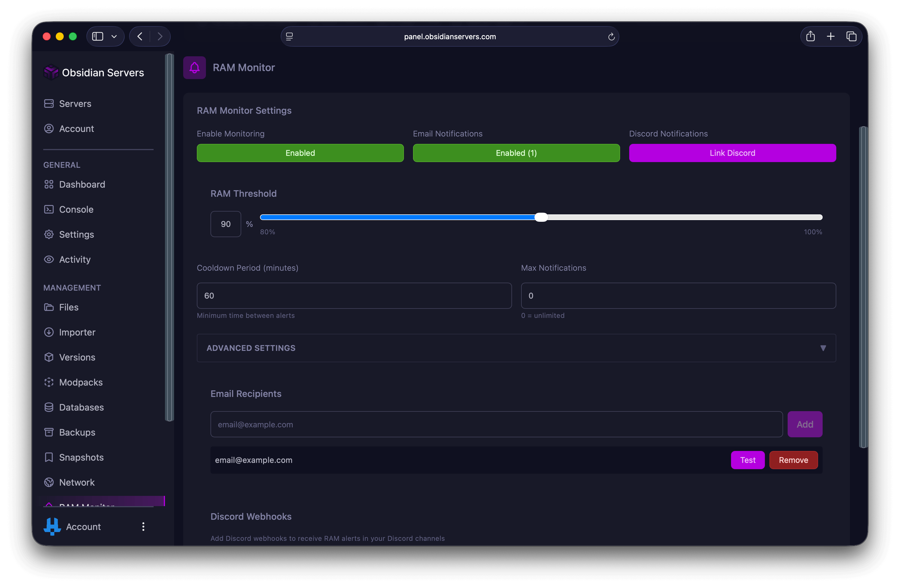Open the Backups menu item
Screen dimensions: 900x588
[x=77, y=432]
